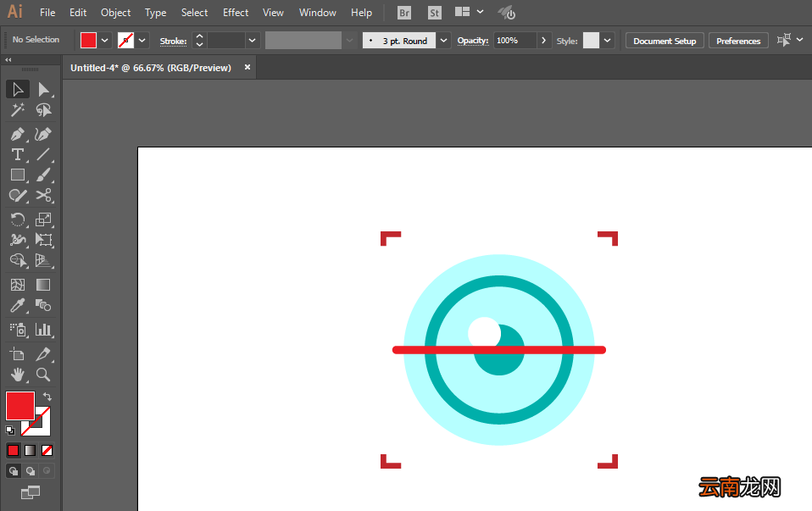
Task: Select the Rectangle tool
Action: (18, 175)
